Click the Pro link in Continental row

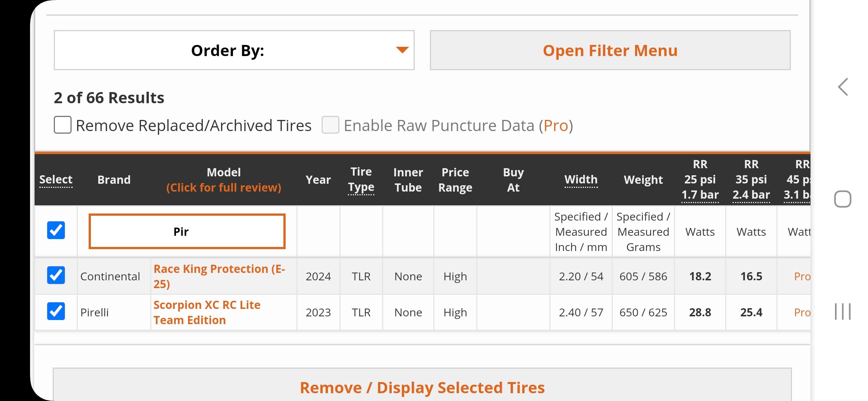click(x=802, y=276)
